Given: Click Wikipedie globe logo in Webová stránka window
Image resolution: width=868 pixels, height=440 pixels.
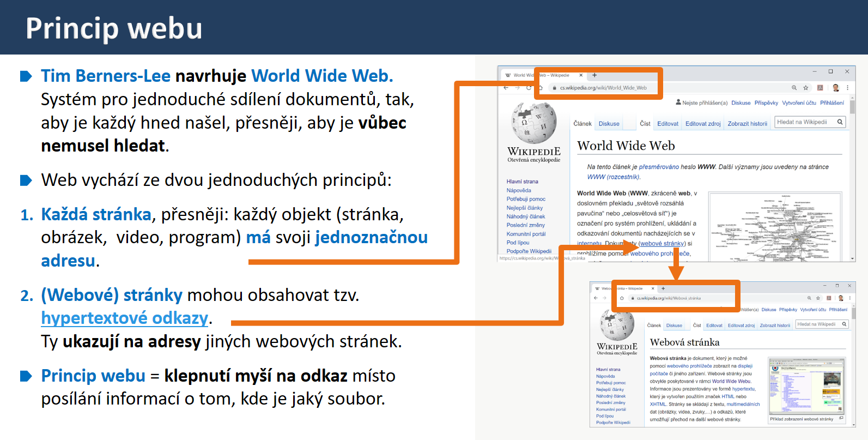Looking at the screenshot, I should point(617,325).
